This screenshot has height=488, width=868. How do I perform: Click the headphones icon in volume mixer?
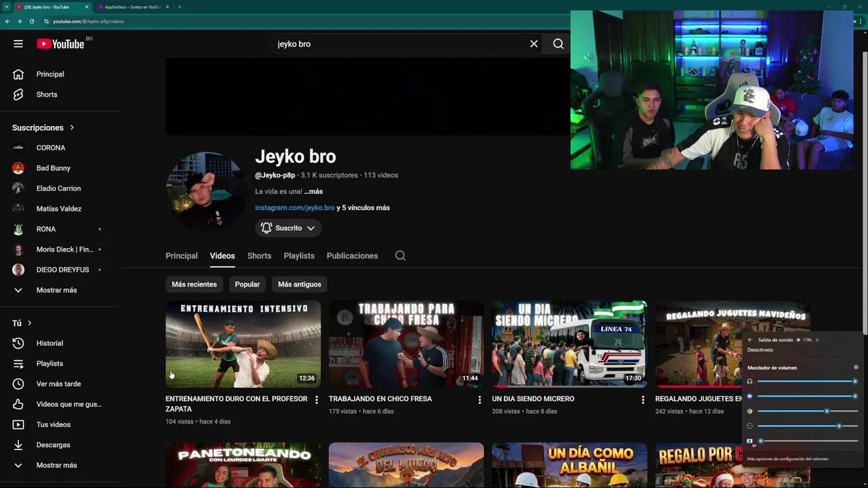click(749, 382)
